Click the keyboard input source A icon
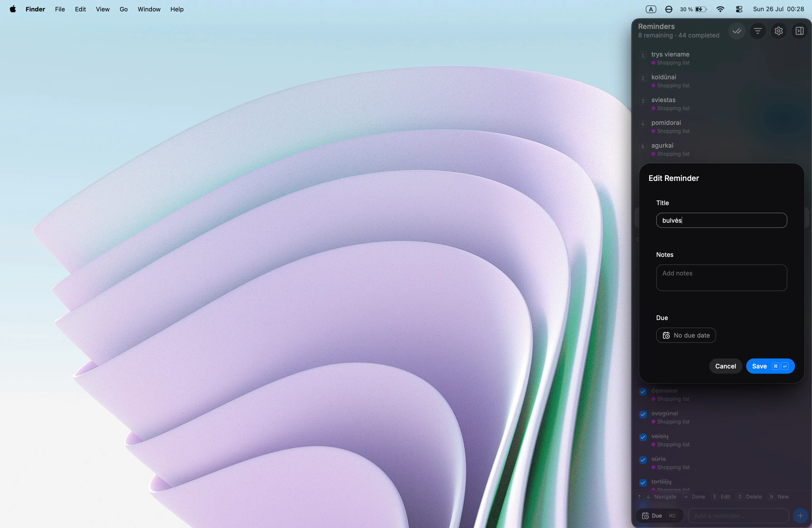The width and height of the screenshot is (812, 528). [651, 9]
